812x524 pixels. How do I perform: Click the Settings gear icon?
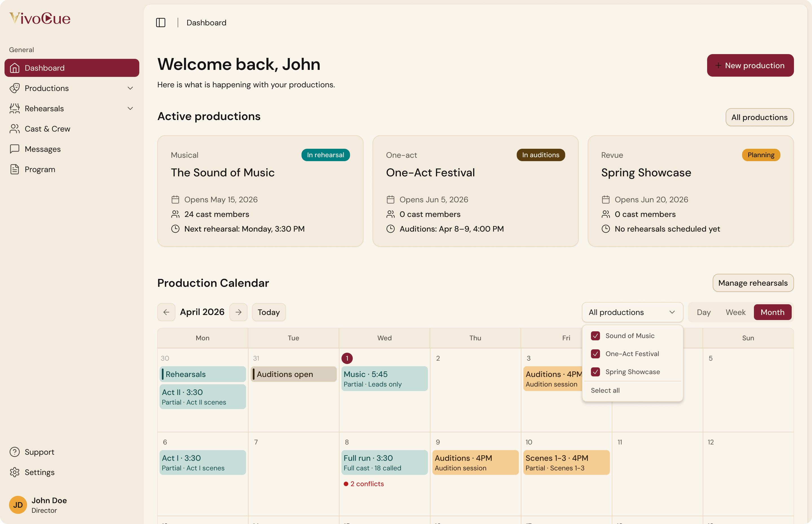[15, 472]
